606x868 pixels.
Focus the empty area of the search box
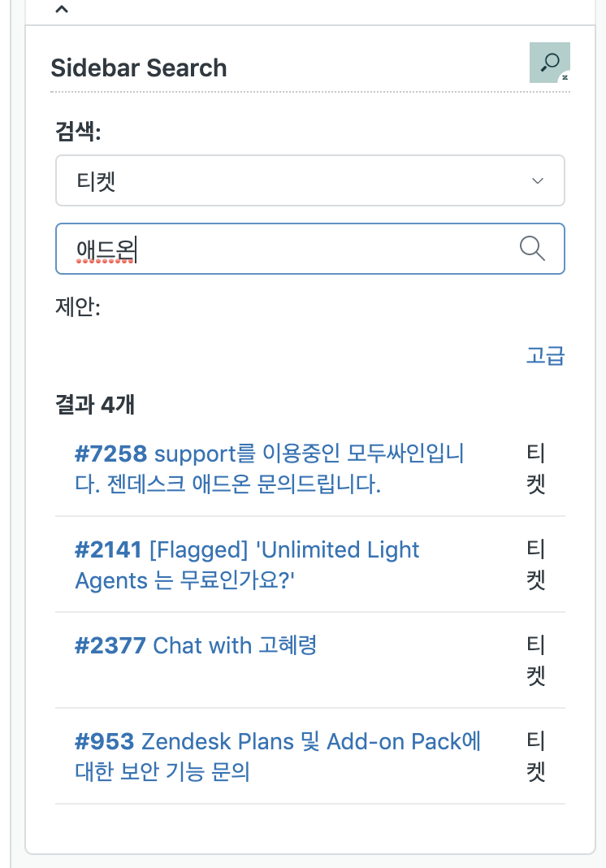(x=327, y=249)
